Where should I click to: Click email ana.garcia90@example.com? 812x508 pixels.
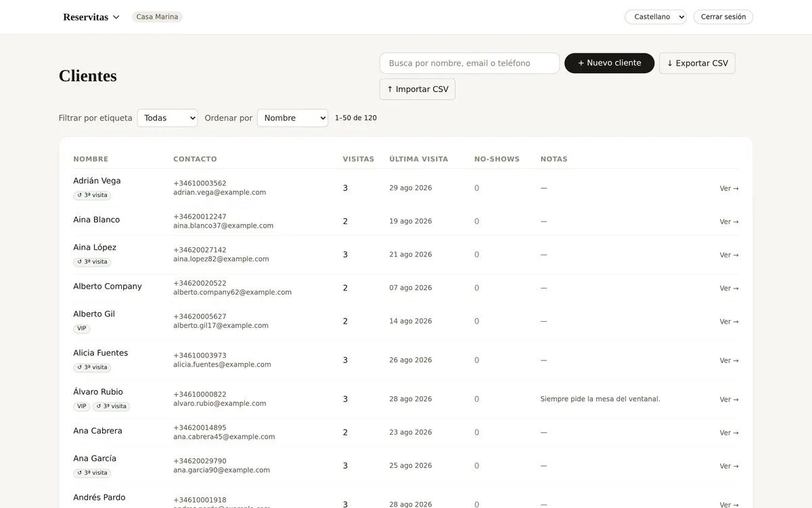(221, 470)
